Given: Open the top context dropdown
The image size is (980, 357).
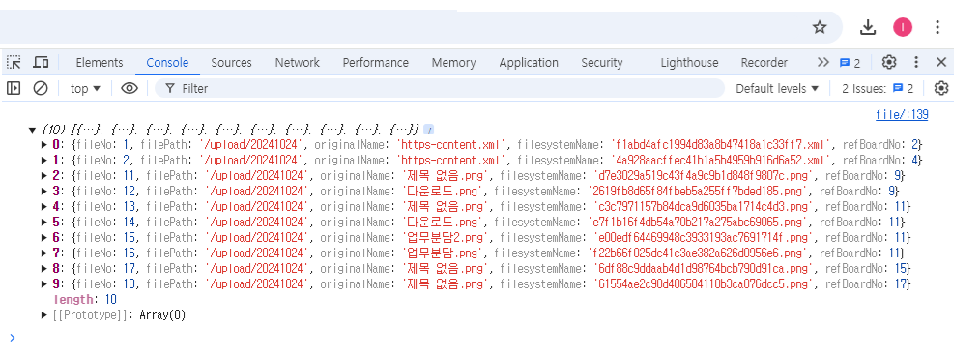Looking at the screenshot, I should tap(86, 88).
